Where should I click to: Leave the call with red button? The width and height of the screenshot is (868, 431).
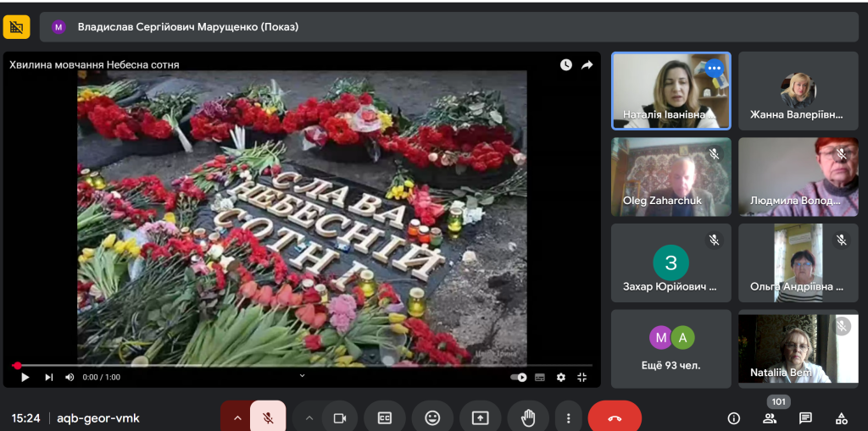click(x=615, y=417)
